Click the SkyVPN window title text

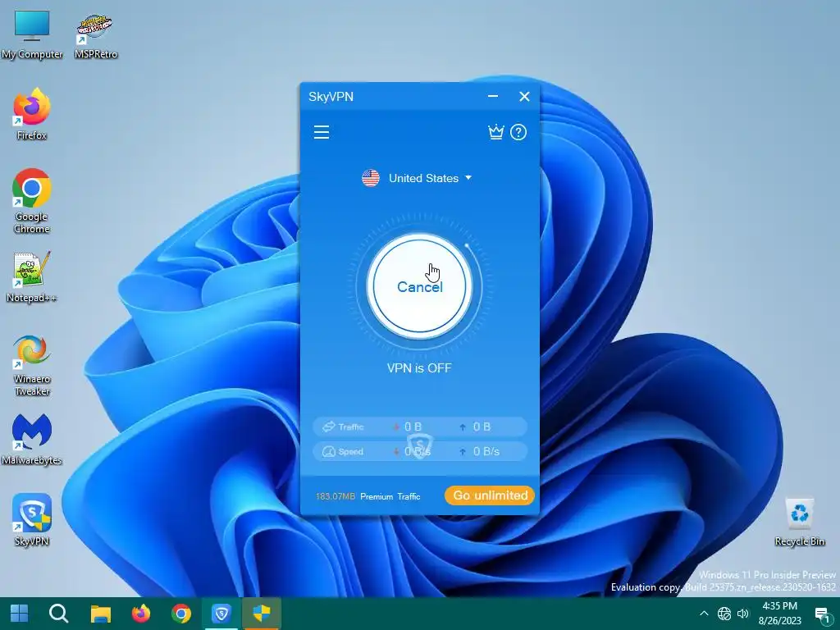point(331,97)
